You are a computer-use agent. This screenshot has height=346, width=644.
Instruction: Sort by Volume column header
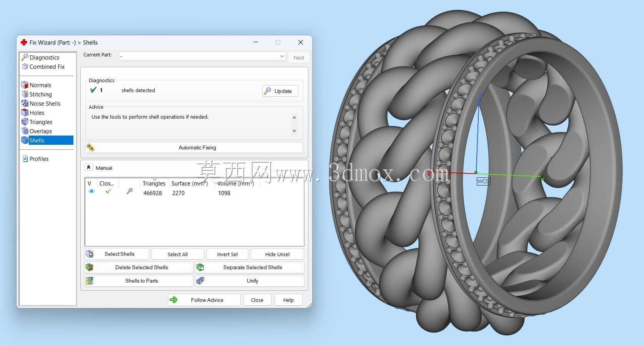click(x=235, y=184)
